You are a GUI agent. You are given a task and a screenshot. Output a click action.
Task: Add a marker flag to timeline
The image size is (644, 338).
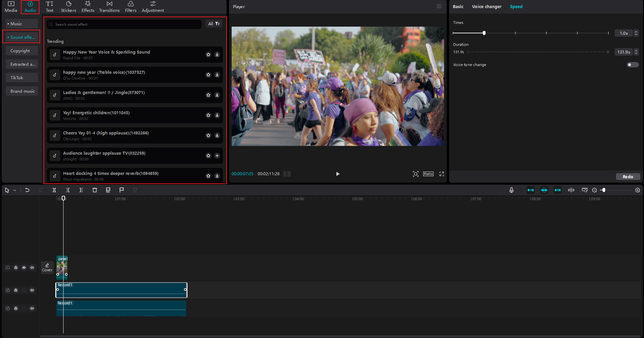121,190
